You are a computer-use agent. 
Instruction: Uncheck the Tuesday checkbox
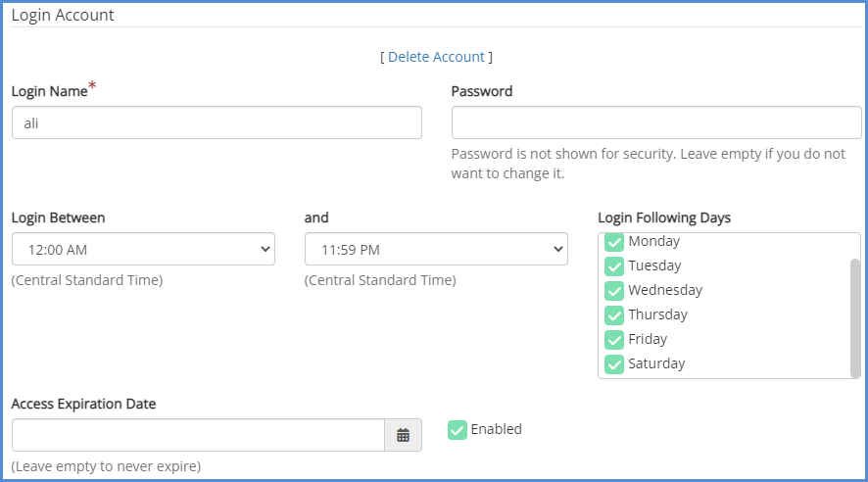(614, 266)
